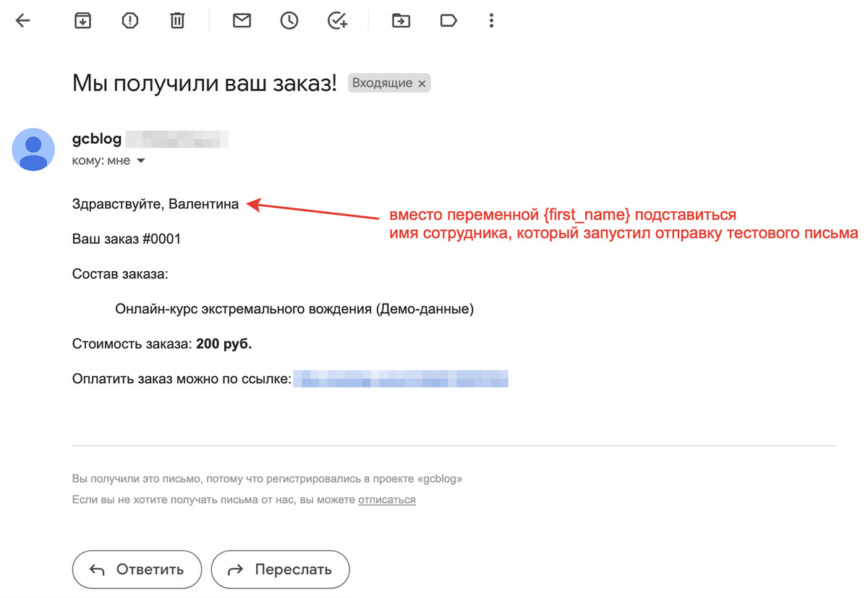Open the labels tag icon

(448, 21)
